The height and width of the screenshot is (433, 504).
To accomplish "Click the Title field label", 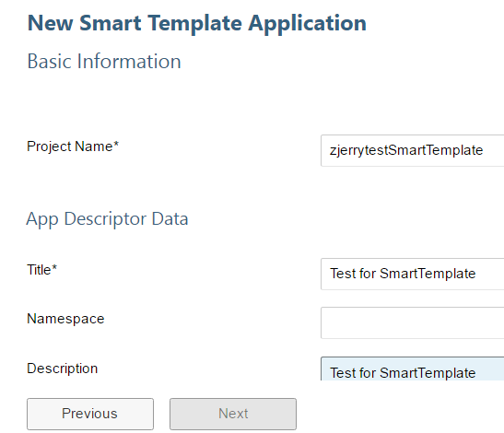I will tap(42, 270).
